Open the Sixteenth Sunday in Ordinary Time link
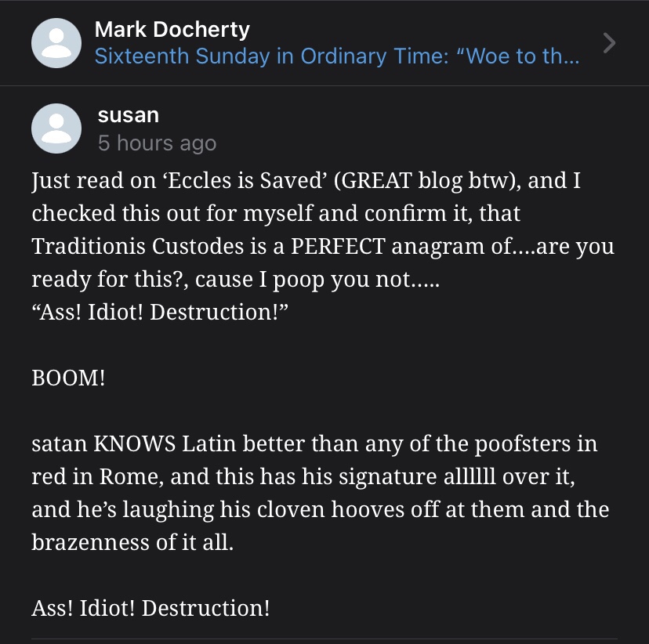The height and width of the screenshot is (644, 649). pos(337,56)
